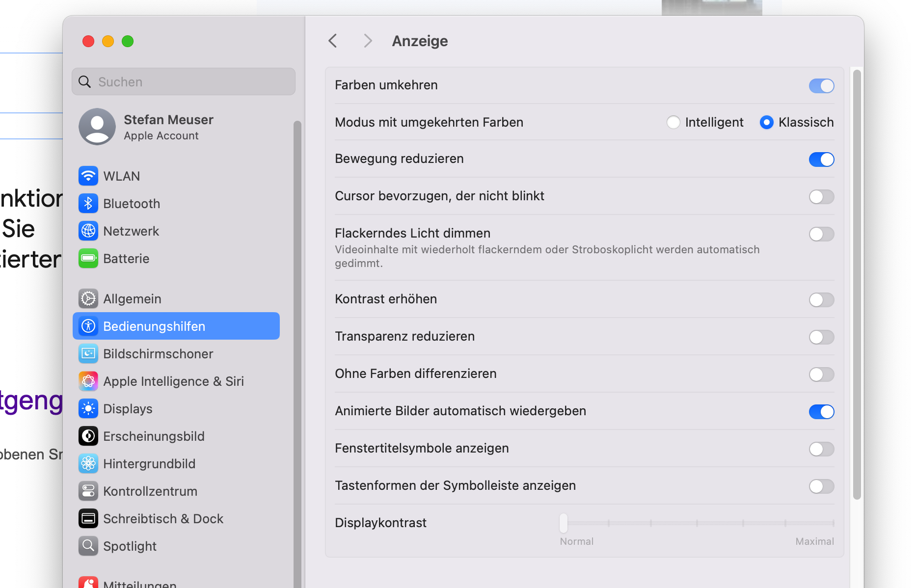Open Erscheinungsbild settings
The height and width of the screenshot is (588, 916).
[176, 436]
